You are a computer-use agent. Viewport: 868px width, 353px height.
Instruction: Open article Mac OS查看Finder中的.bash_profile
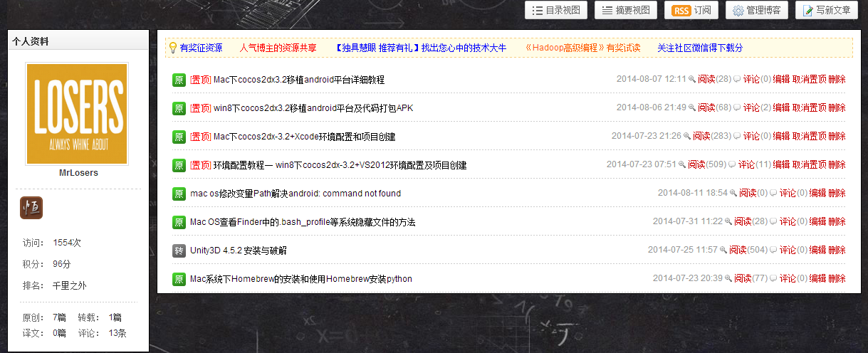point(303,222)
